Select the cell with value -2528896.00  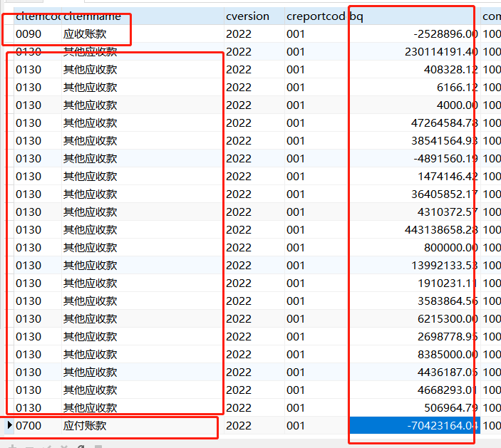click(414, 34)
